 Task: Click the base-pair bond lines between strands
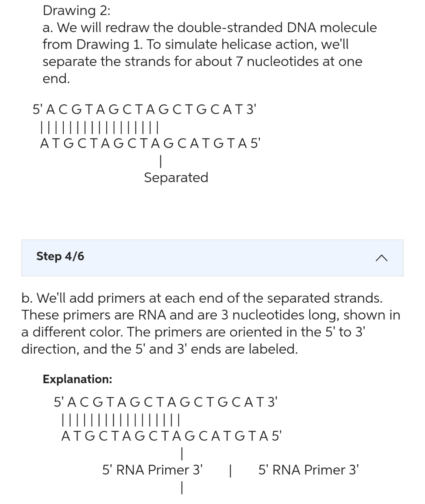pos(98,127)
